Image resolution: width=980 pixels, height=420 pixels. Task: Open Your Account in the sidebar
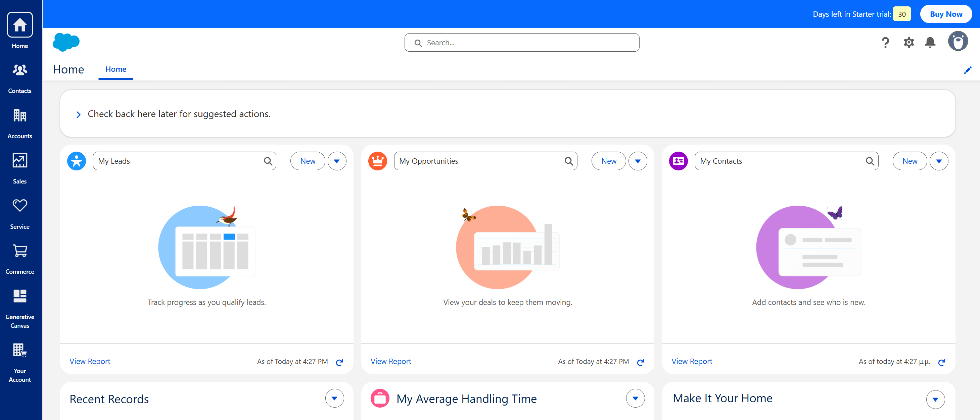click(x=20, y=363)
